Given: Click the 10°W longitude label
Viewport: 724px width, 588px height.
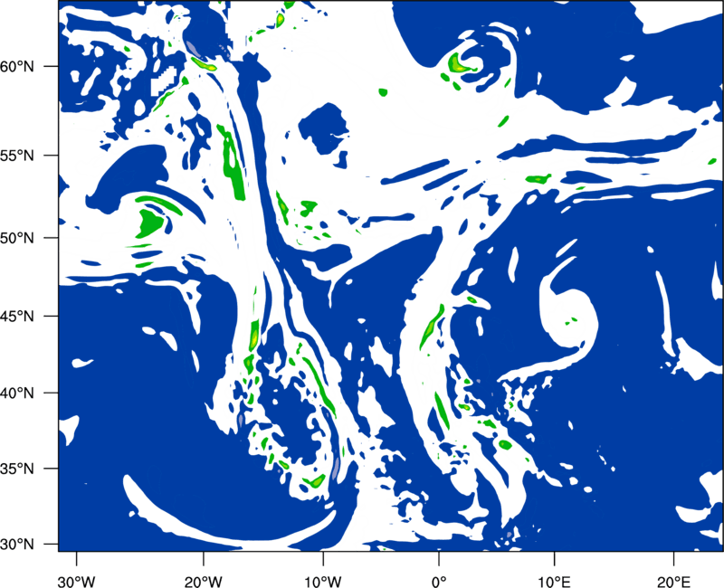Looking at the screenshot, I should 322,582.
